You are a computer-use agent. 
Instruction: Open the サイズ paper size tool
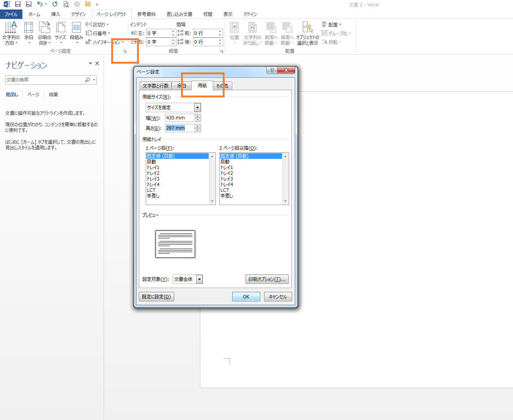[x=60, y=33]
